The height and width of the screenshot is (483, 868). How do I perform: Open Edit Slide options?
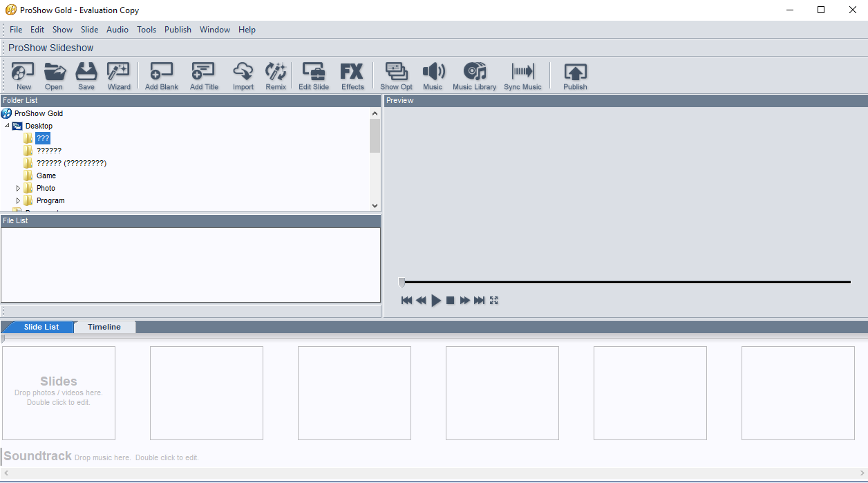[314, 76]
